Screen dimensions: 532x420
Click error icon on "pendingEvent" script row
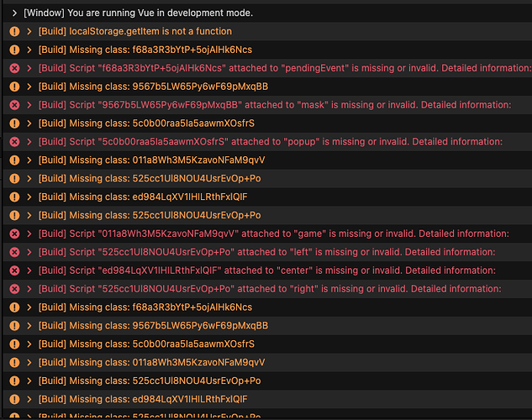(13, 68)
